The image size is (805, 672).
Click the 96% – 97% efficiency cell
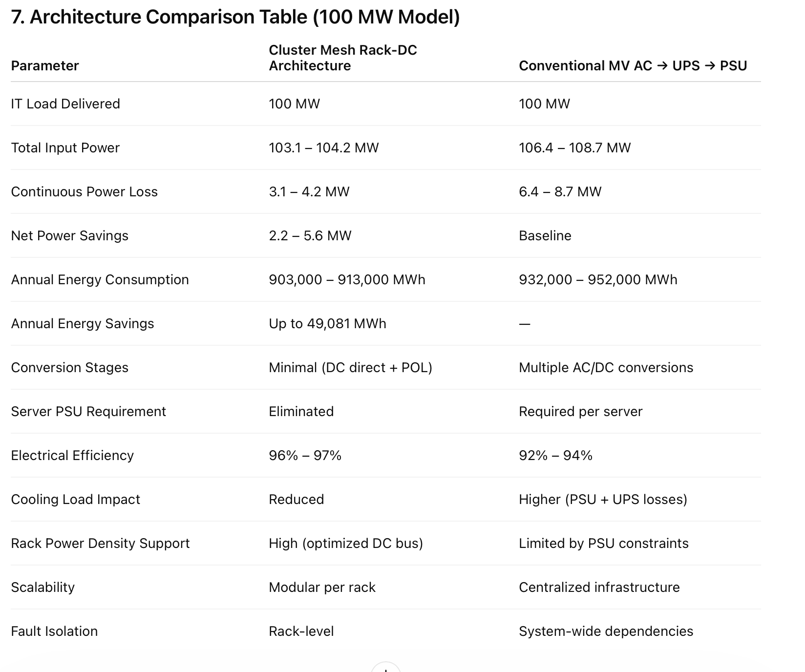[x=305, y=456]
